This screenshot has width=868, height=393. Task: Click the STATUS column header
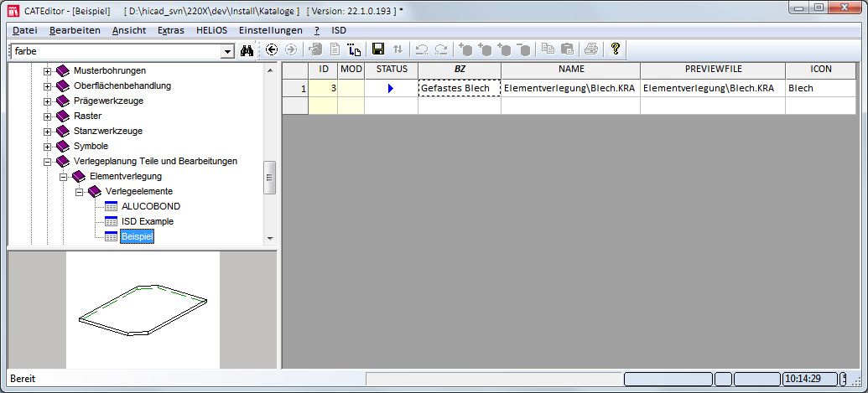(392, 70)
